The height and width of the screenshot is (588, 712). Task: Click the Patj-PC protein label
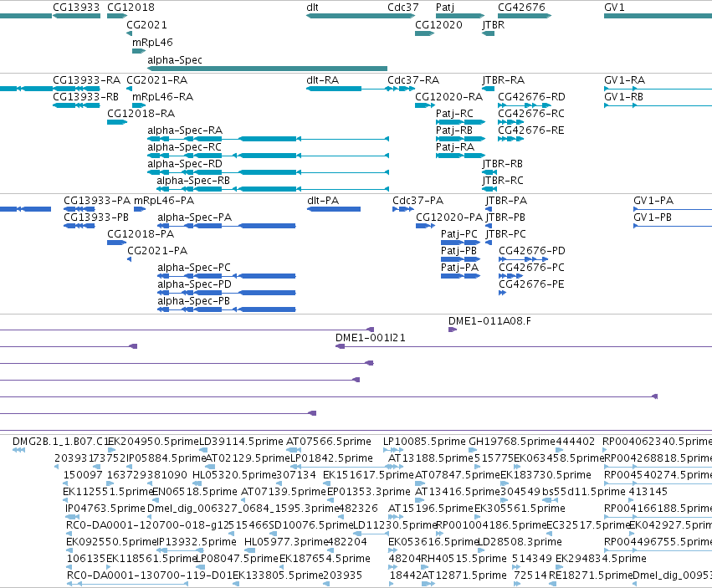point(459,234)
